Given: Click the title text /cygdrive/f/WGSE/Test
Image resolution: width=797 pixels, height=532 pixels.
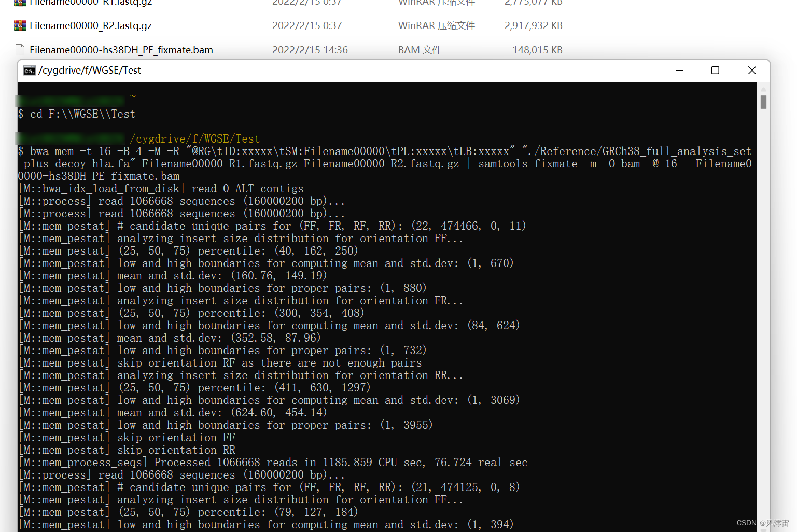Looking at the screenshot, I should 89,70.
